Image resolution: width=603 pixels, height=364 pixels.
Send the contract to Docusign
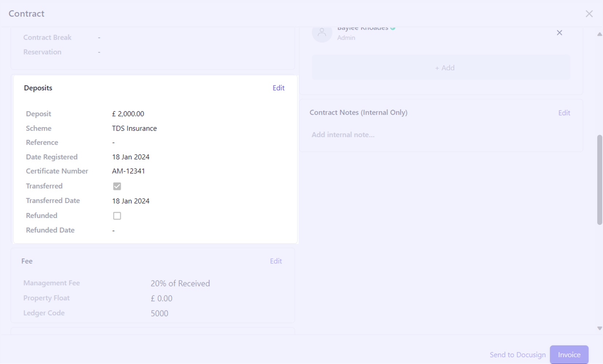[517, 355]
